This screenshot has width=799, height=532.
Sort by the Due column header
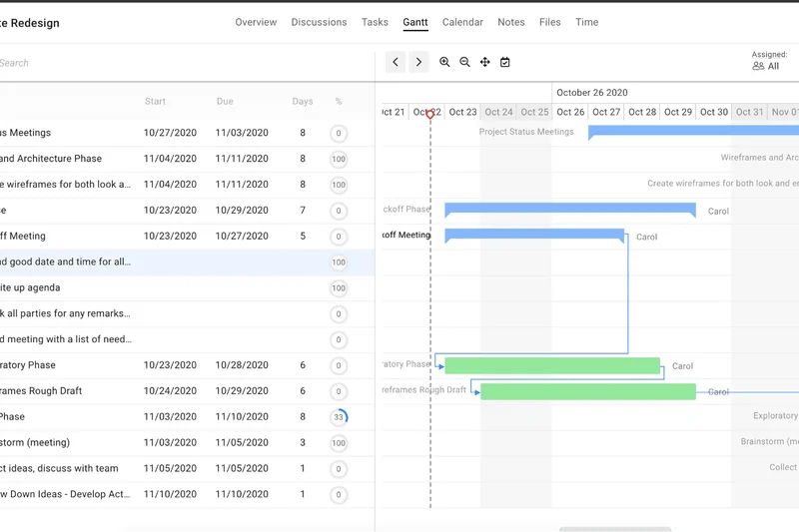point(225,102)
